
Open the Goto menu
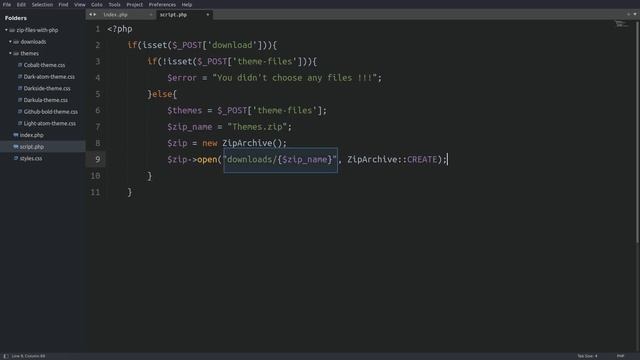[x=97, y=4]
